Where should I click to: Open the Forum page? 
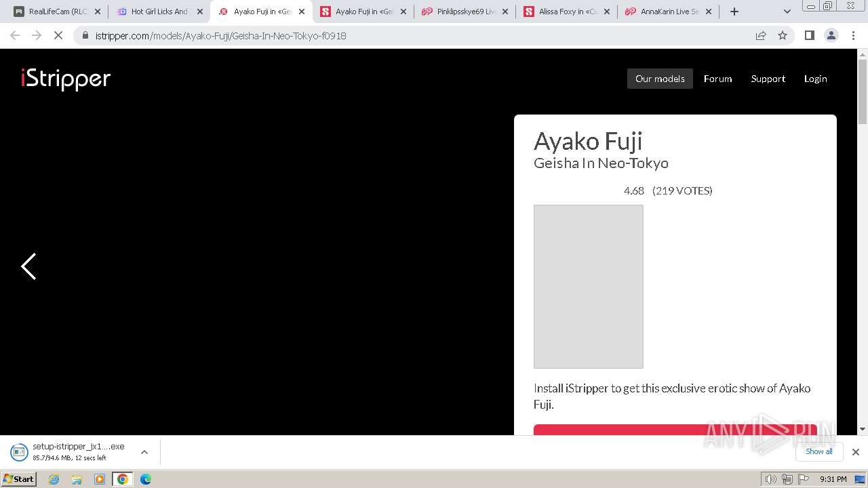coord(717,79)
